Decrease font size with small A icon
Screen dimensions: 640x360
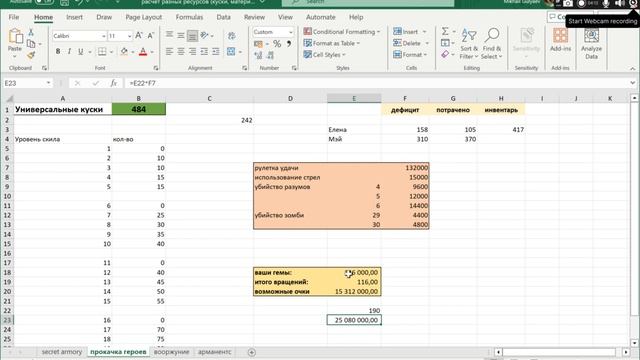coord(151,36)
